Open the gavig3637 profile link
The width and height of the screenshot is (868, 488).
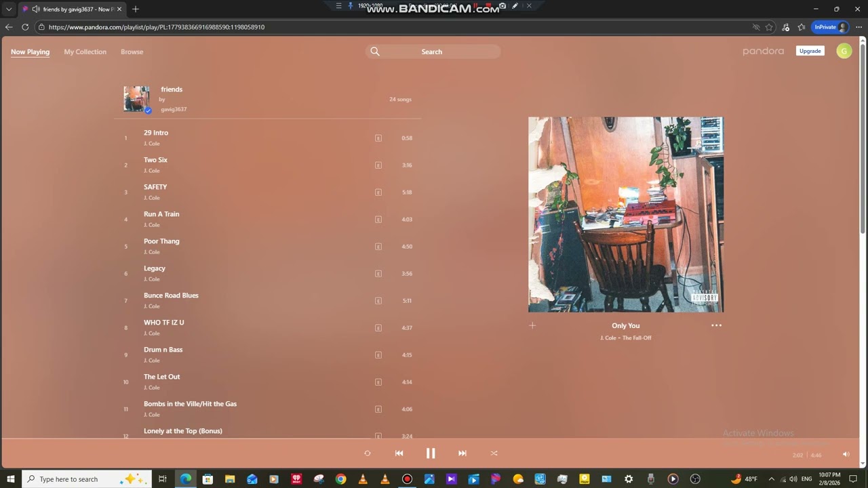point(174,109)
